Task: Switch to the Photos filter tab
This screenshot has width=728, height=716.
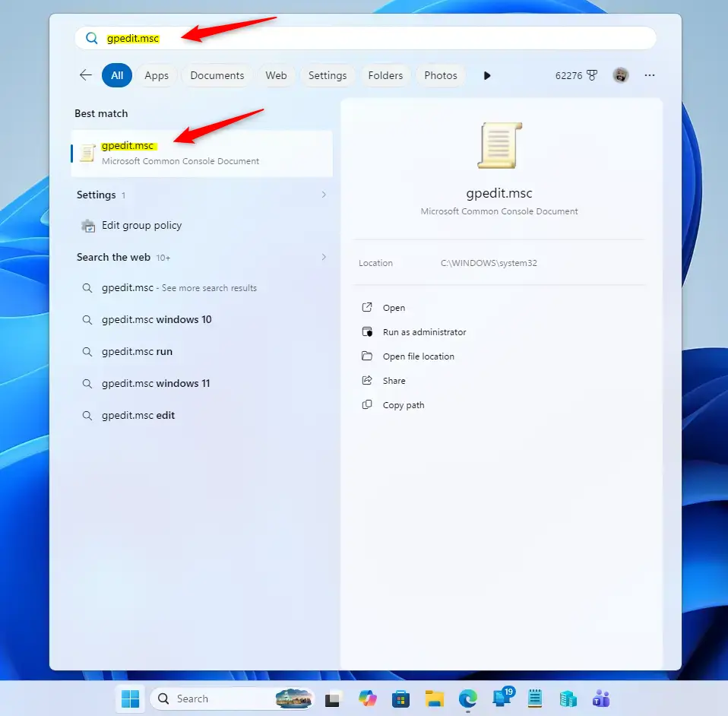Action: pyautogui.click(x=441, y=75)
